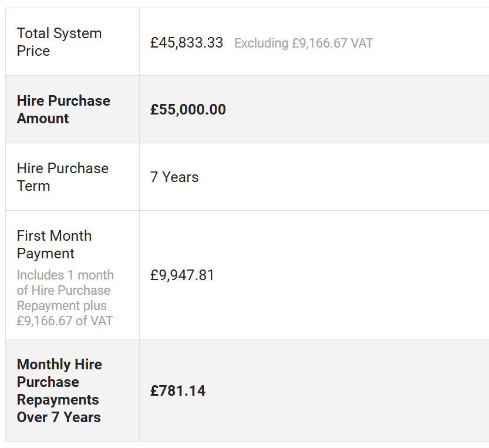Click the grey "Repayment plus" line

[x=62, y=306]
